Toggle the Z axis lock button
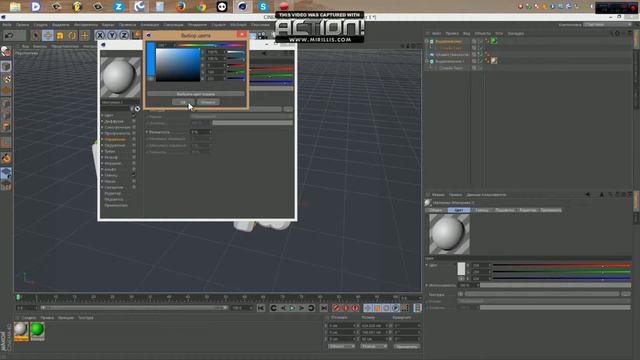This screenshot has width=640, height=360. pyautogui.click(x=124, y=36)
